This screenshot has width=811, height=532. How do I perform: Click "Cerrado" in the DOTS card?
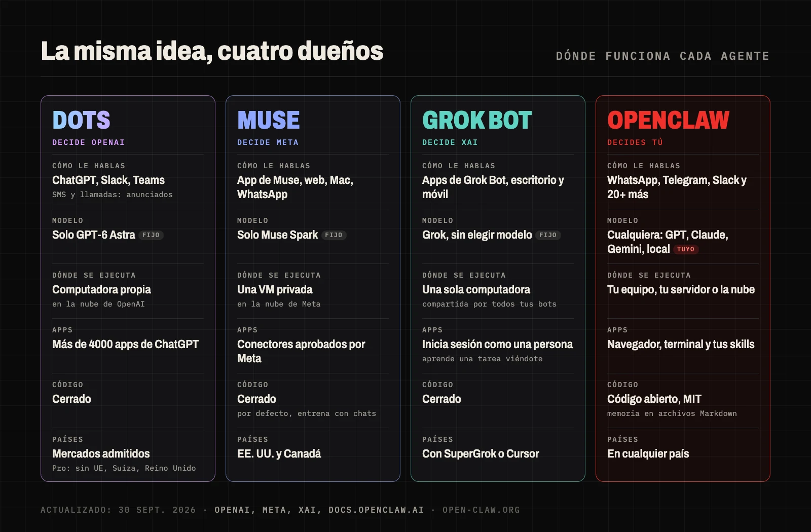click(71, 399)
